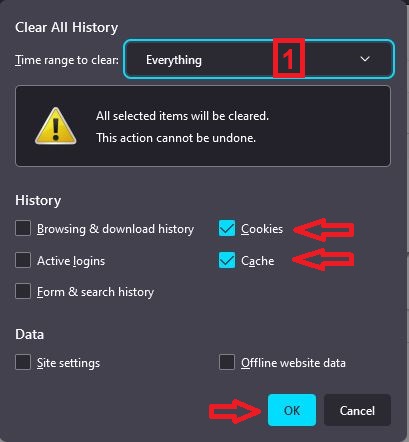The height and width of the screenshot is (442, 409).
Task: Enable Form & search history checkbox
Action: click(23, 291)
